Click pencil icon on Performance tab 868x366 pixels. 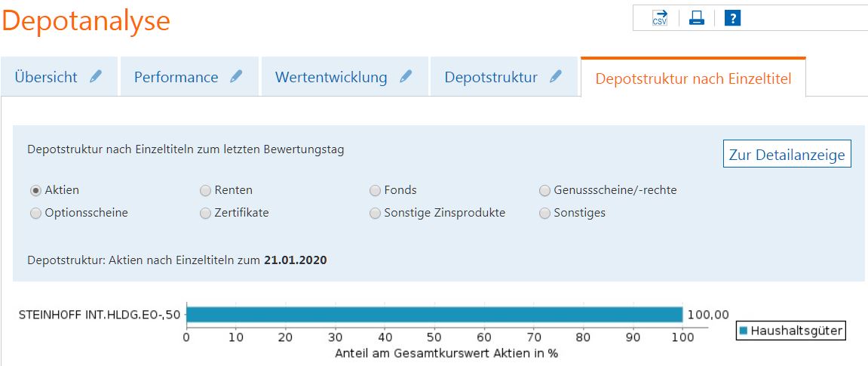coord(237,77)
